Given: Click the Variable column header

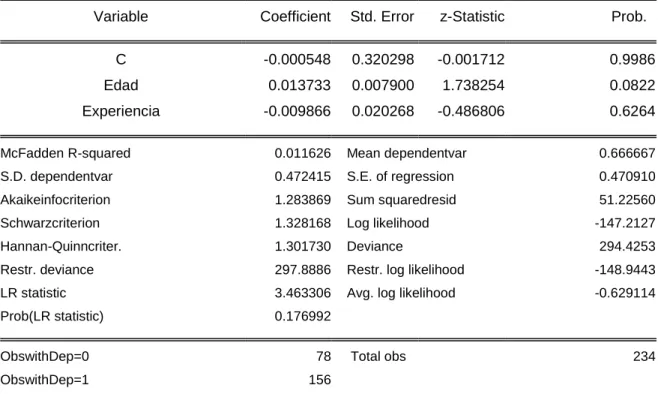Looking at the screenshot, I should (x=121, y=16).
